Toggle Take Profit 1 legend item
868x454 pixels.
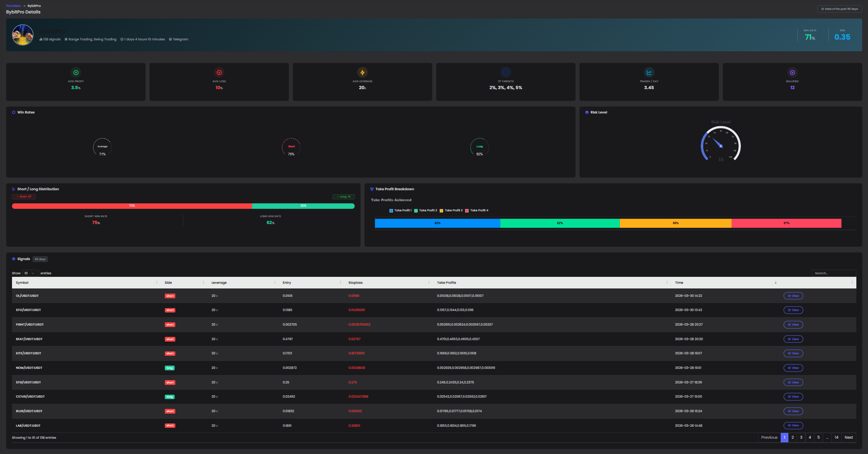click(x=401, y=210)
